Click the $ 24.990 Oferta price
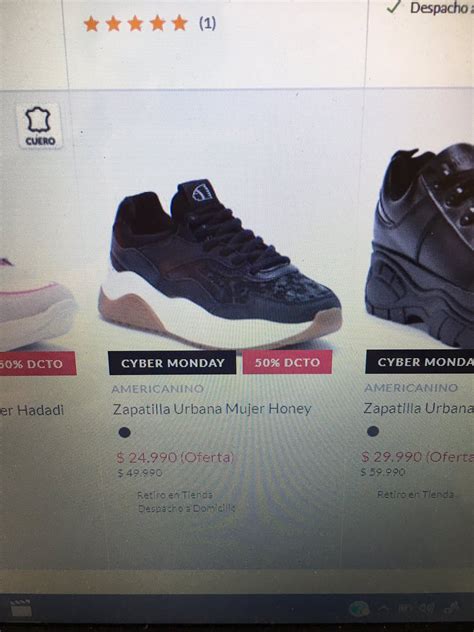This screenshot has height=632, width=474. point(175,457)
